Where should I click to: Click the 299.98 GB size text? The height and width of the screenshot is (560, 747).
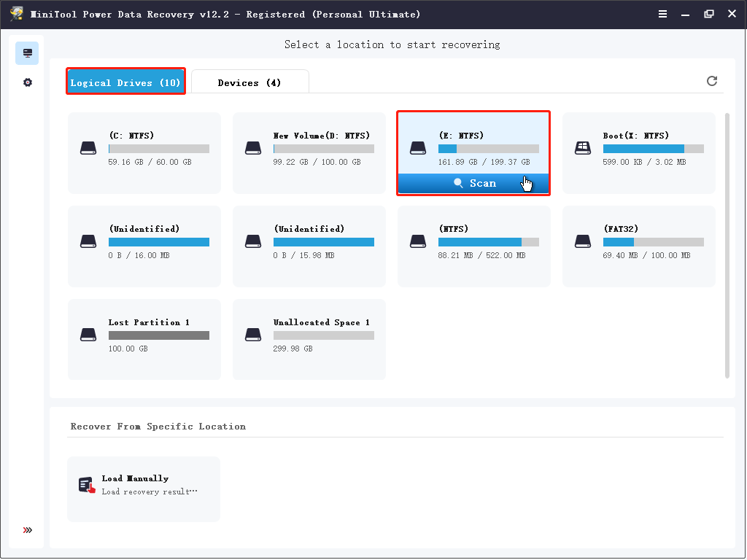tap(293, 349)
